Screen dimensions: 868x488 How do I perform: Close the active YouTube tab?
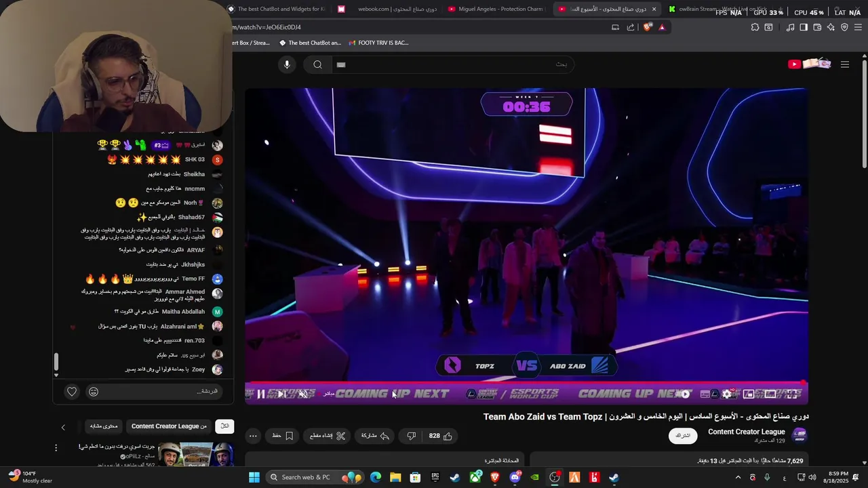tap(654, 9)
